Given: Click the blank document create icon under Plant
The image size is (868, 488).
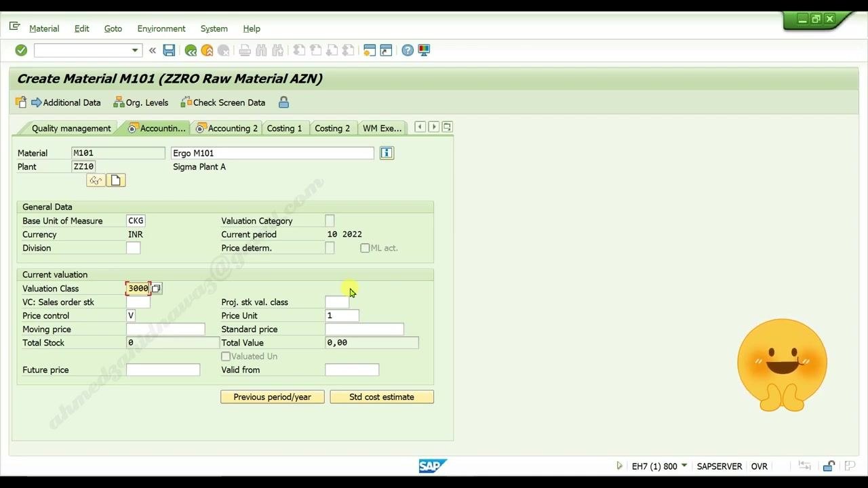Looking at the screenshot, I should [116, 180].
